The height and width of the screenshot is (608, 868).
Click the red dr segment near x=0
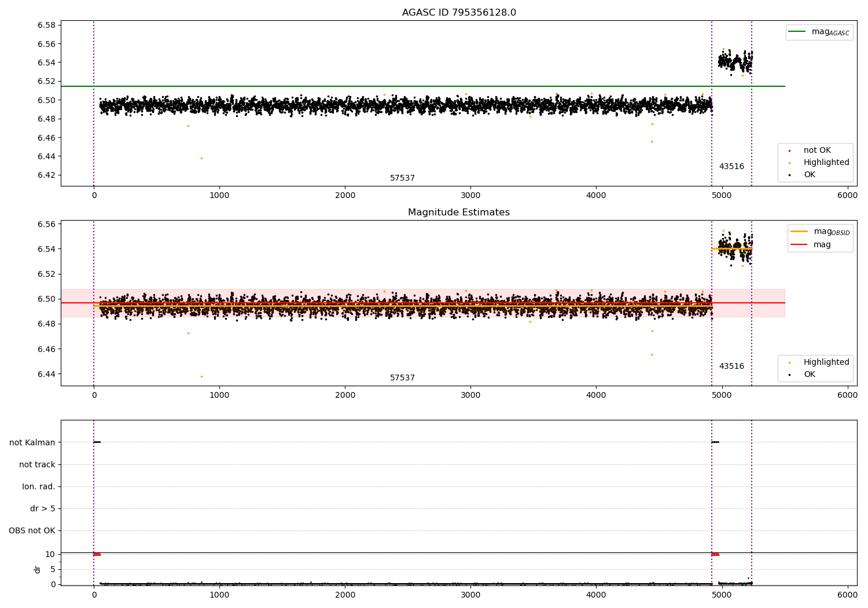click(97, 555)
